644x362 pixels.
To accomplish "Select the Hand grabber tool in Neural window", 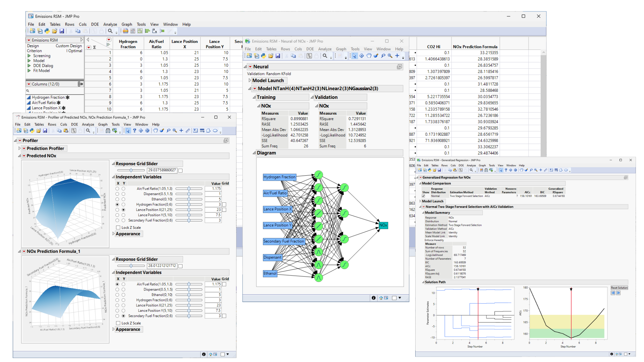I will 369,56.
